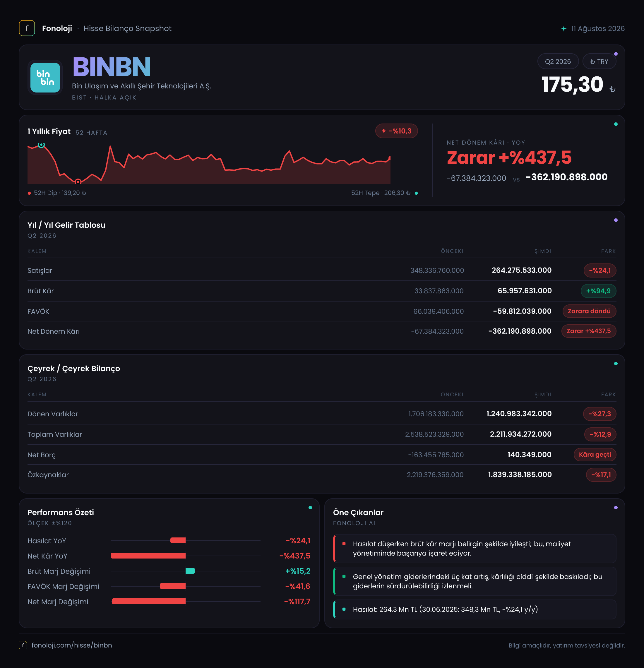Click the 1 Yıllık Fiyat area chart
Viewport: 644px width, 668px height.
pyautogui.click(x=209, y=163)
